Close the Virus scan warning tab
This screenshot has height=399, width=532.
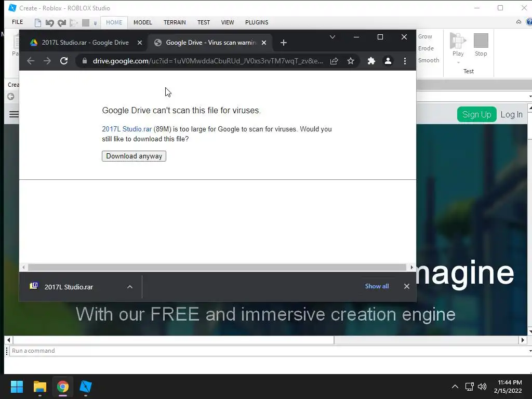[264, 43]
